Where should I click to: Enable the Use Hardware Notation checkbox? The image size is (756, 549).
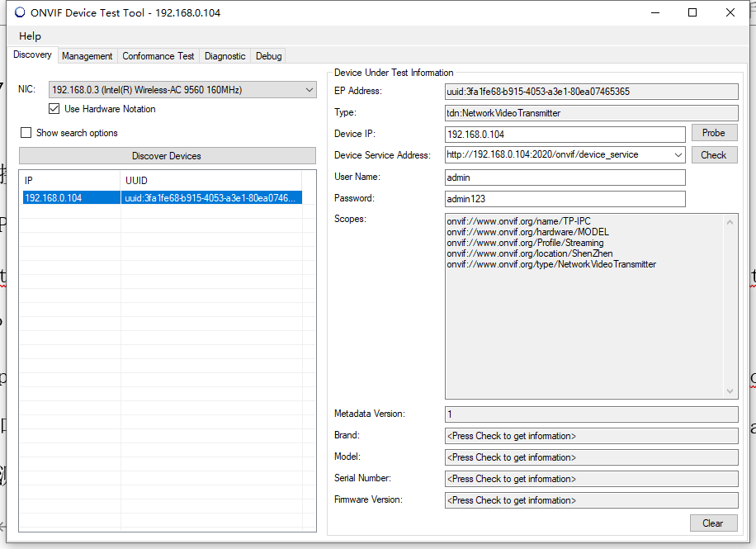(54, 109)
